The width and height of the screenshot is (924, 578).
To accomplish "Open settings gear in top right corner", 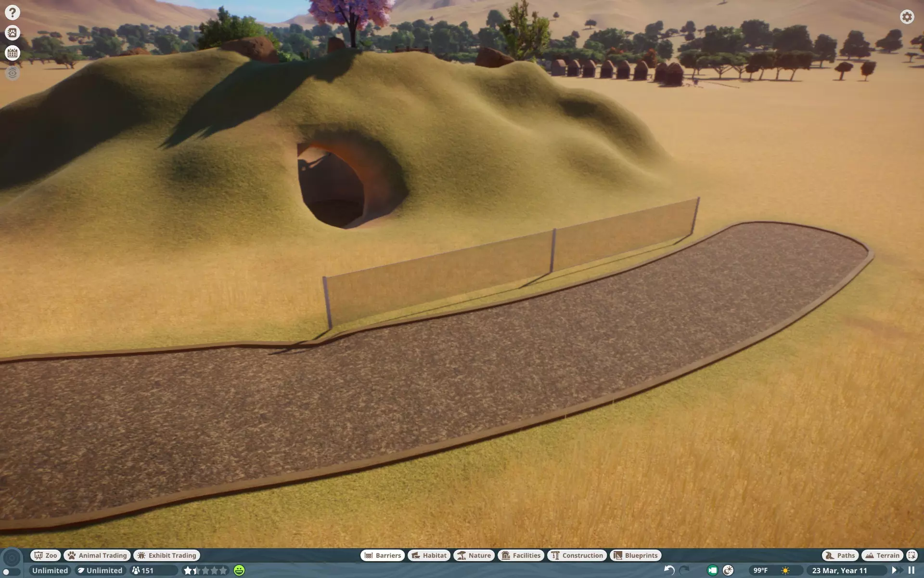I will [x=907, y=17].
